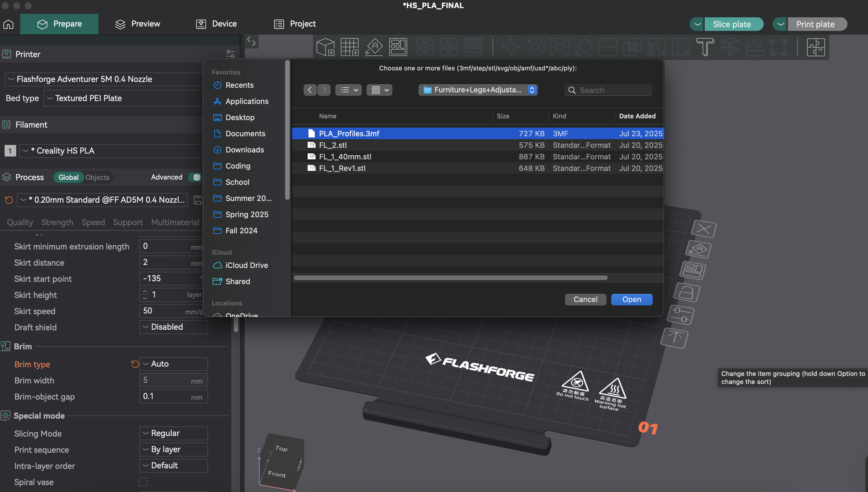Enable the Spiral vase checkbox
Viewport: 868px width, 492px height.
(143, 482)
